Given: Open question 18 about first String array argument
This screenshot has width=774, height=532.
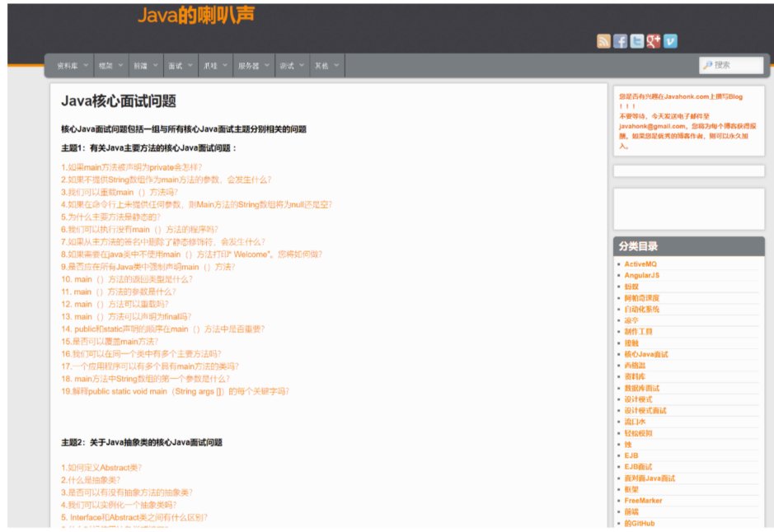Looking at the screenshot, I should [145, 379].
